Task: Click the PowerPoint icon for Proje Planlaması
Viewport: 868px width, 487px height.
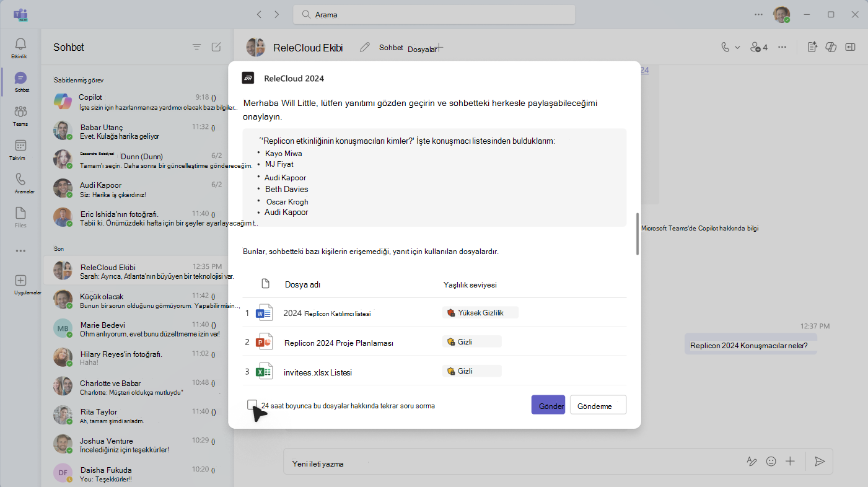Action: pyautogui.click(x=265, y=342)
